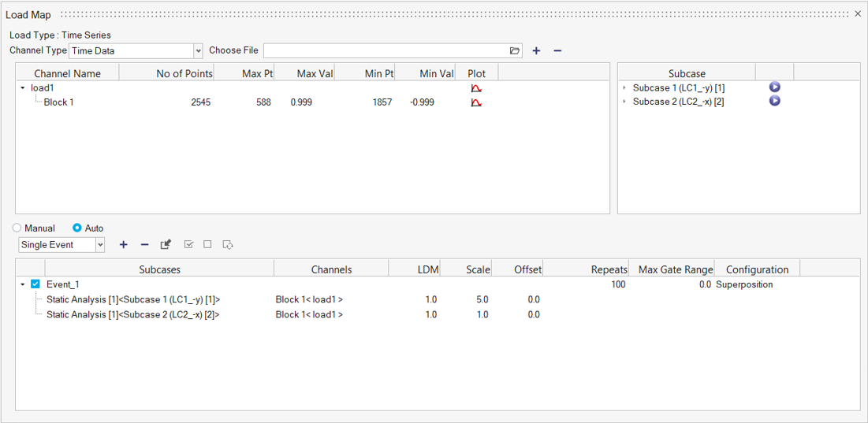The image size is (868, 423).
Task: Click the export events icon
Action: (166, 244)
